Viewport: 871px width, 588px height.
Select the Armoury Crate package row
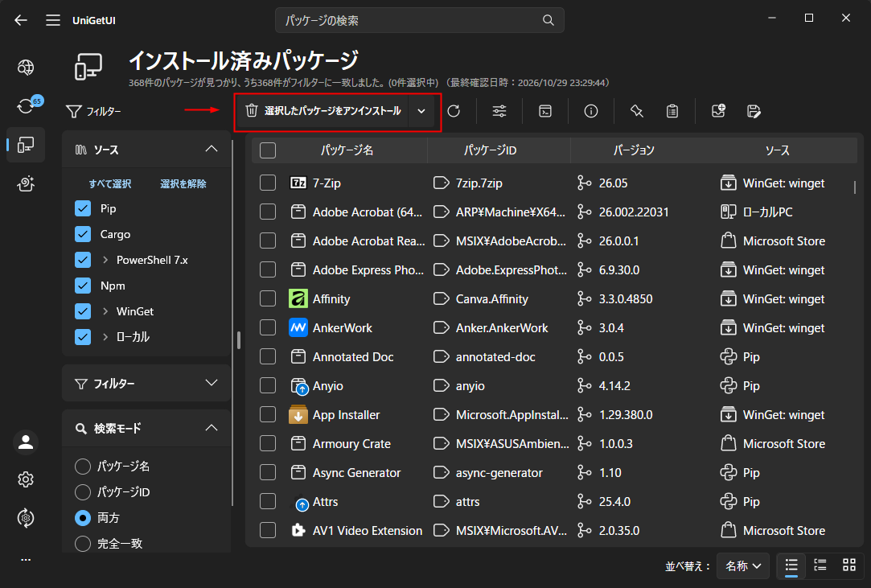(x=553, y=443)
